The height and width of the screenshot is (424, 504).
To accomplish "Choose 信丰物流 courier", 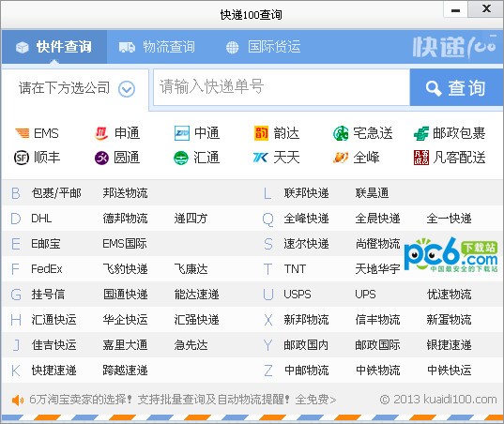I will [377, 320].
